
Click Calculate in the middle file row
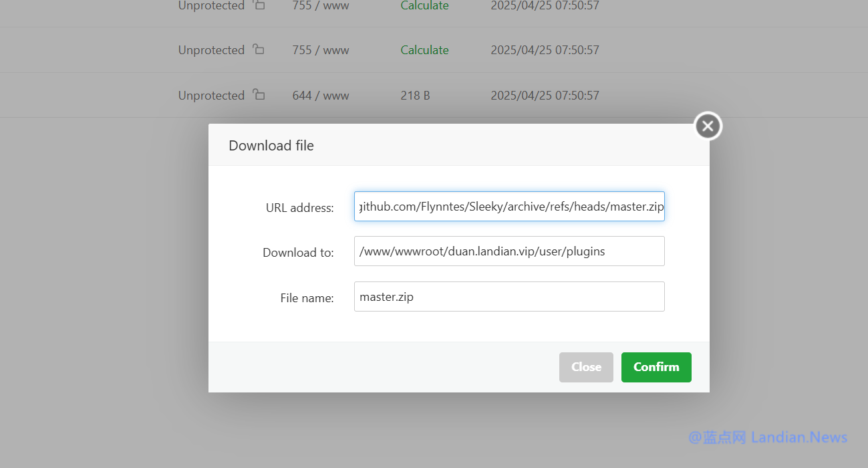click(x=424, y=50)
